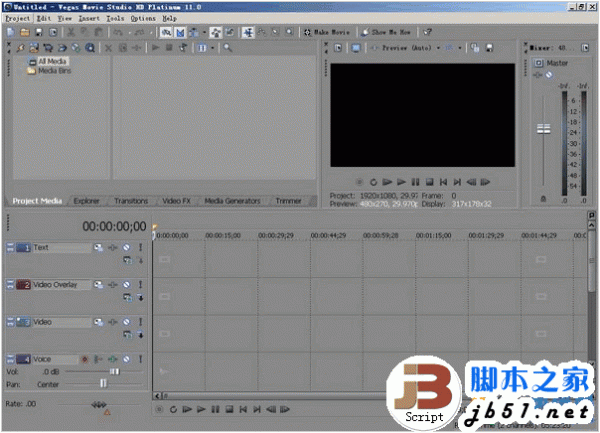Toggle Automatic Crossfades button
Screen dimensions: 600x433
click(180, 33)
